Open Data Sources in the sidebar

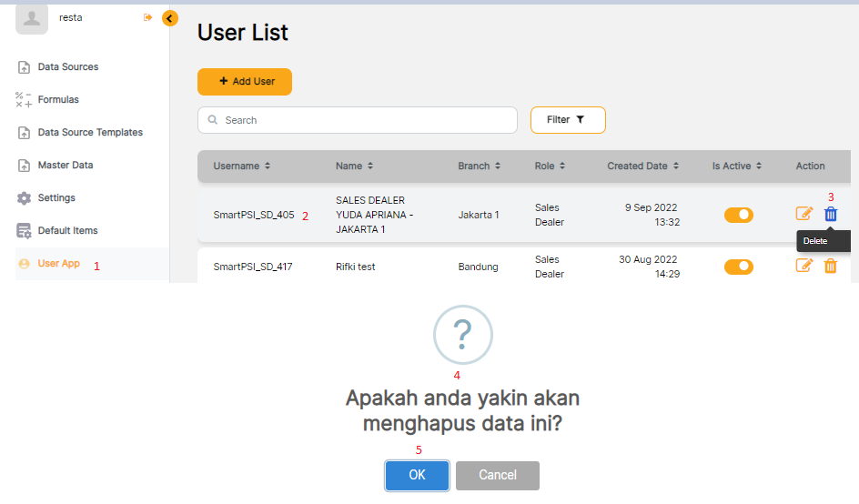67,67
